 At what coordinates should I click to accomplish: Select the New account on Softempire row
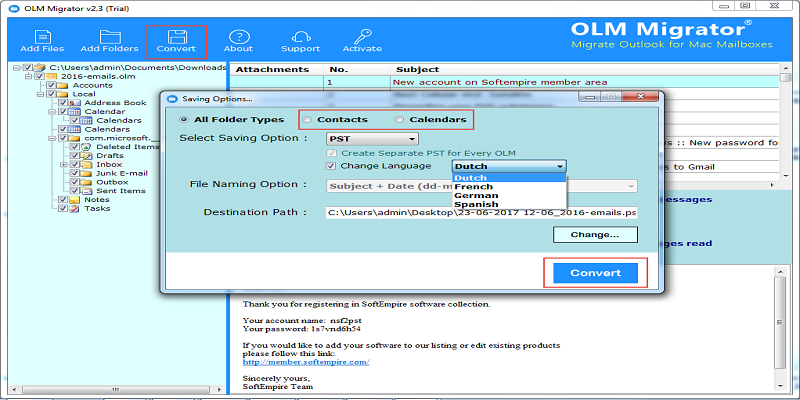pyautogui.click(x=505, y=82)
